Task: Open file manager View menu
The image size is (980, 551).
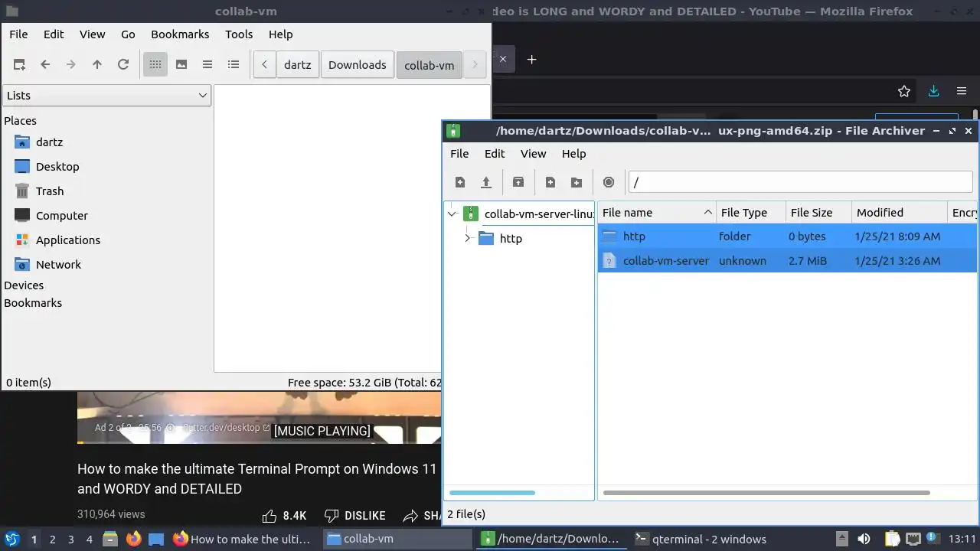Action: [92, 34]
